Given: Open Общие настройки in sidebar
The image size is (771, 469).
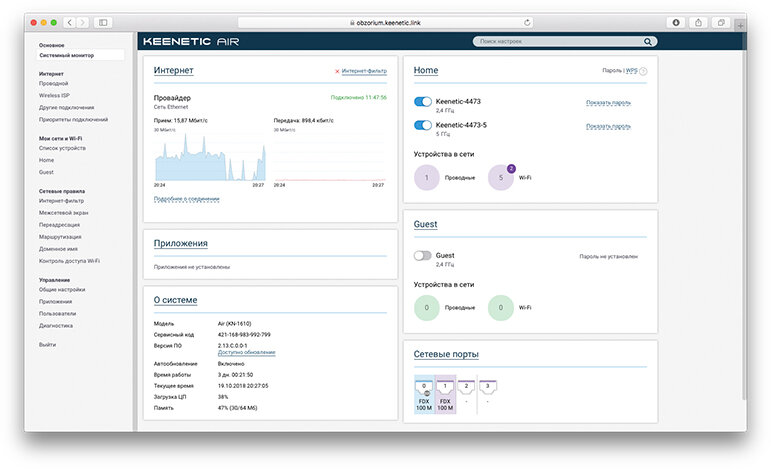Looking at the screenshot, I should (62, 290).
